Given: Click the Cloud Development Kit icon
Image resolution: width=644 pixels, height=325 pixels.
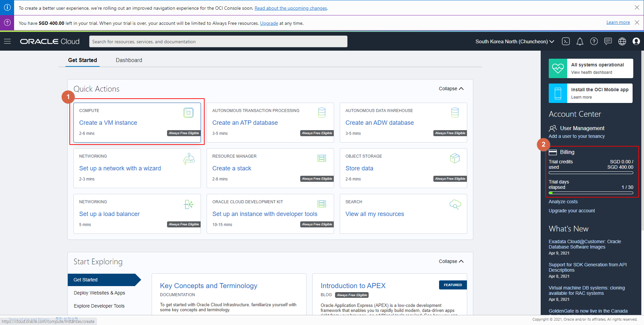Looking at the screenshot, I should click(x=322, y=204).
